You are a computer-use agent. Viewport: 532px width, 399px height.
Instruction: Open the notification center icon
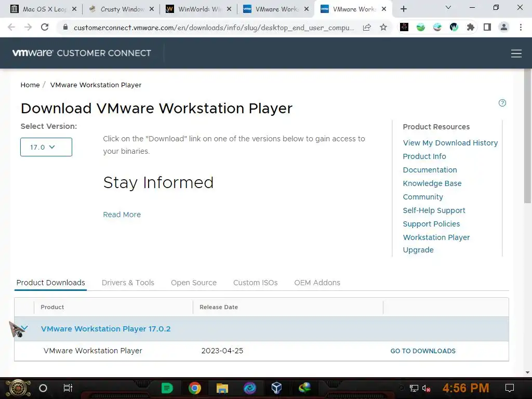(x=510, y=388)
